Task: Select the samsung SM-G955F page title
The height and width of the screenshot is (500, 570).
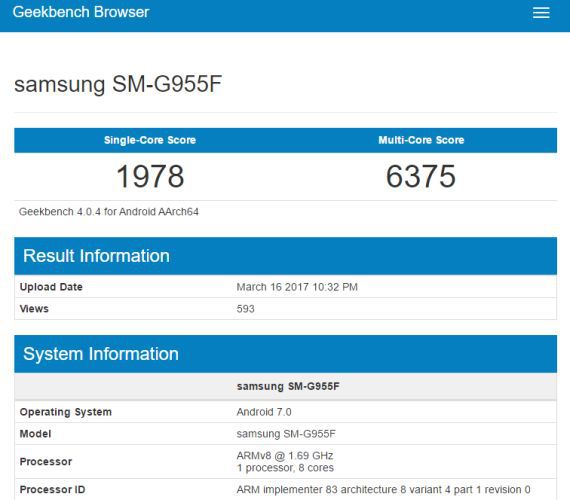Action: click(118, 84)
